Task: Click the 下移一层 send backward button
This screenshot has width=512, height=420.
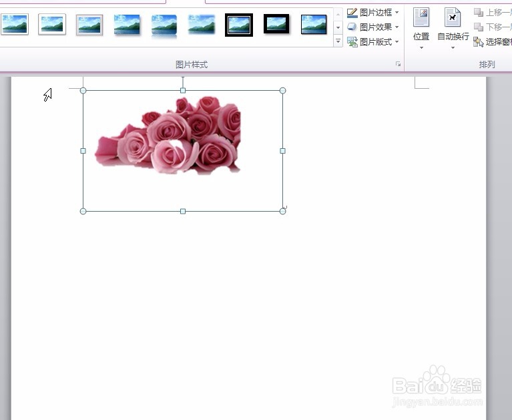Action: click(x=493, y=27)
